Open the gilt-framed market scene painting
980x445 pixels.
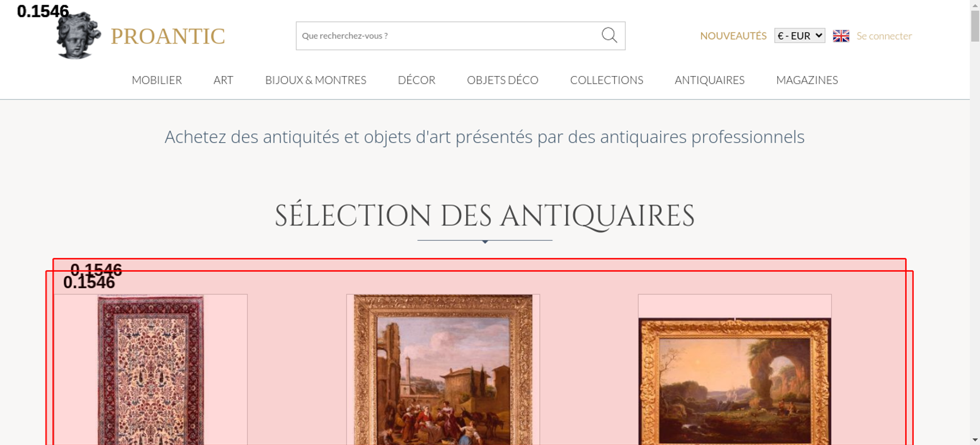tap(443, 370)
